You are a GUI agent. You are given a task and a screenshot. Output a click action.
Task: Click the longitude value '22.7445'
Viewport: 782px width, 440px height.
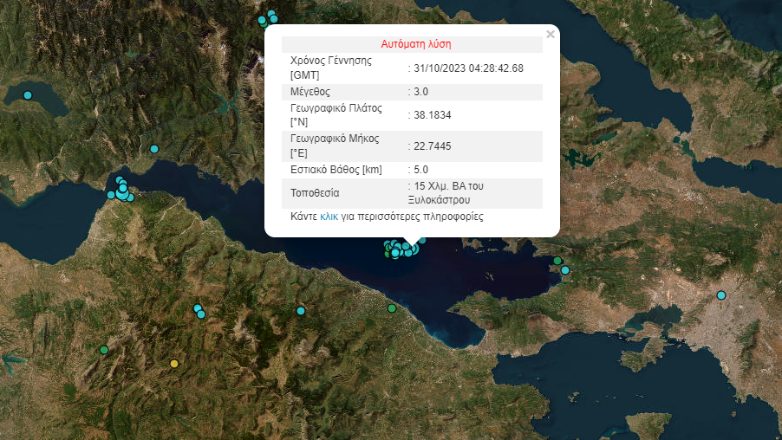tap(432, 146)
